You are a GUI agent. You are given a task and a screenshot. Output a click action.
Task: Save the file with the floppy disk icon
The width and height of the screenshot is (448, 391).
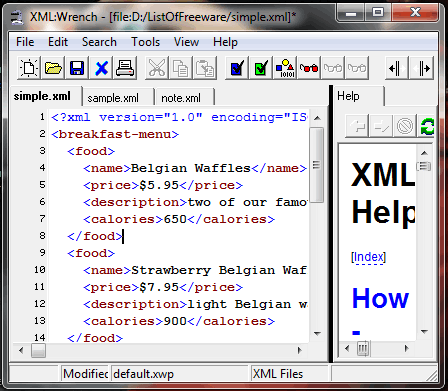pos(77,68)
